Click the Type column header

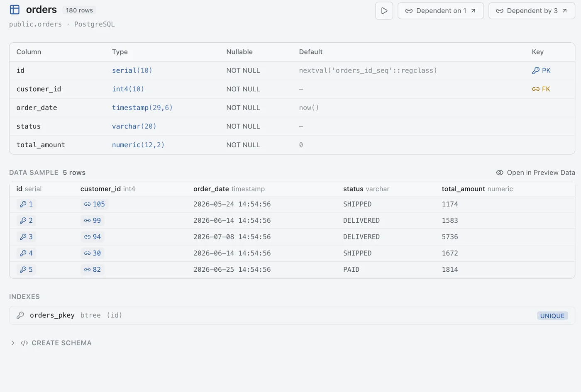120,52
